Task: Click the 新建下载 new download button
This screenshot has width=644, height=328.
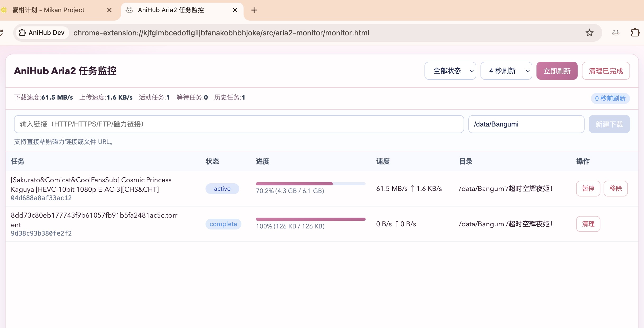Action: [609, 124]
